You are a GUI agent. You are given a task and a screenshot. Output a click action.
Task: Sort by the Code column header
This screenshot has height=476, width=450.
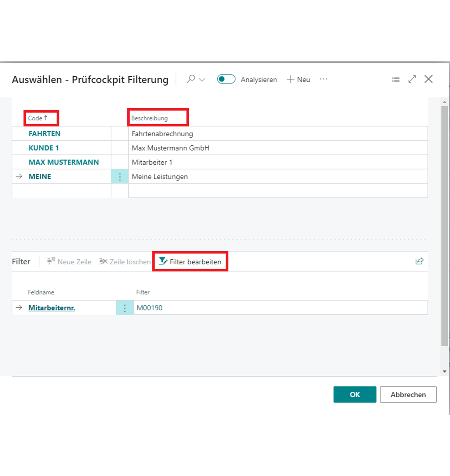click(38, 118)
